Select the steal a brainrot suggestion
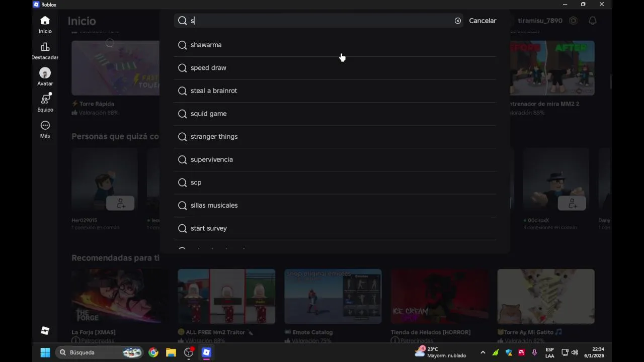 335,90
